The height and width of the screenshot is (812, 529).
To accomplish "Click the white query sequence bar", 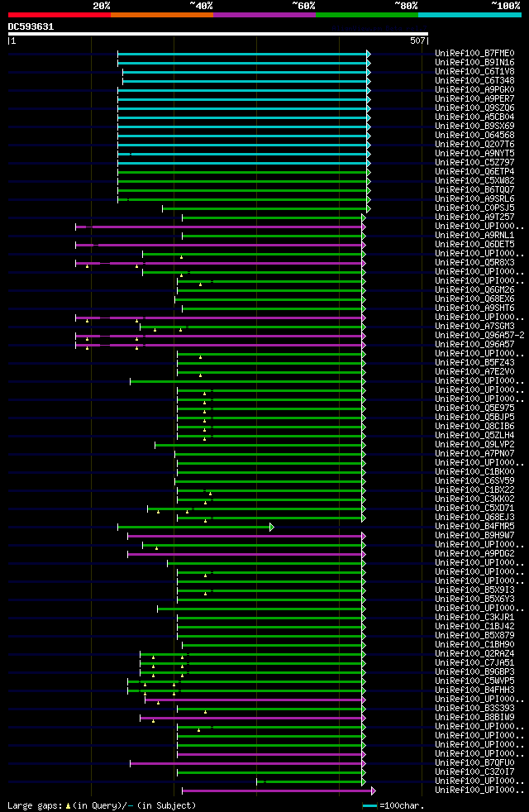I will [218, 34].
